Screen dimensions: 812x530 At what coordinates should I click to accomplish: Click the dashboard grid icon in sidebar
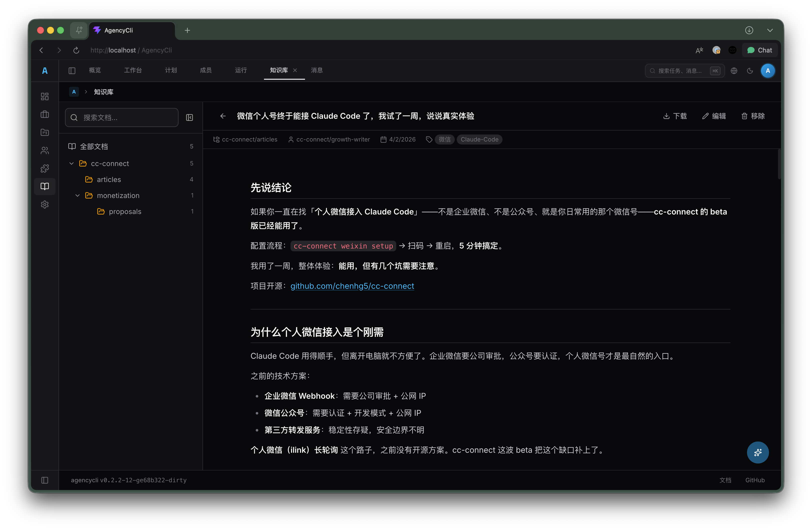45,96
